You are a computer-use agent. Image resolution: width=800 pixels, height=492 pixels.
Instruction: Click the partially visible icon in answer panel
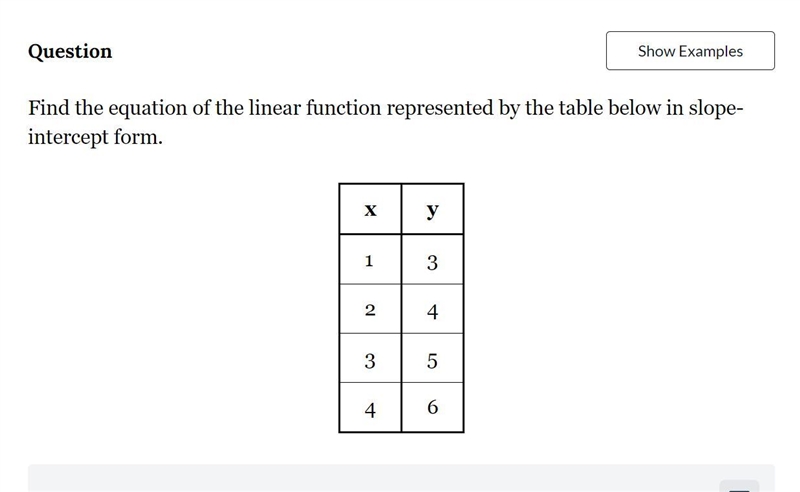pos(739,486)
